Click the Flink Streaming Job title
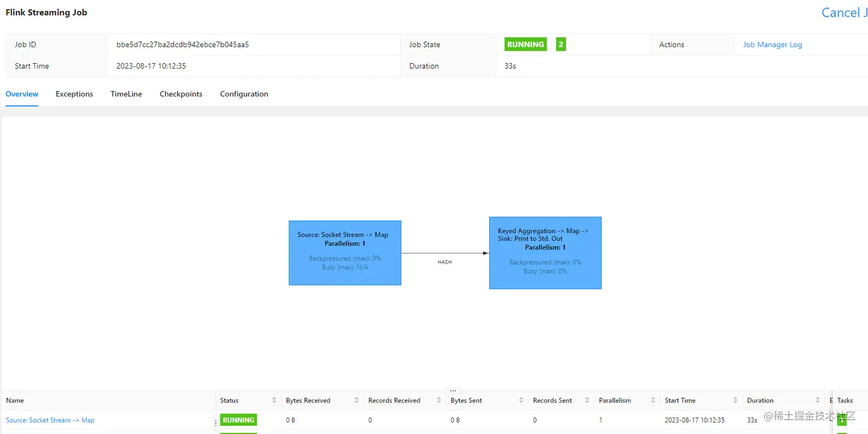 46,12
